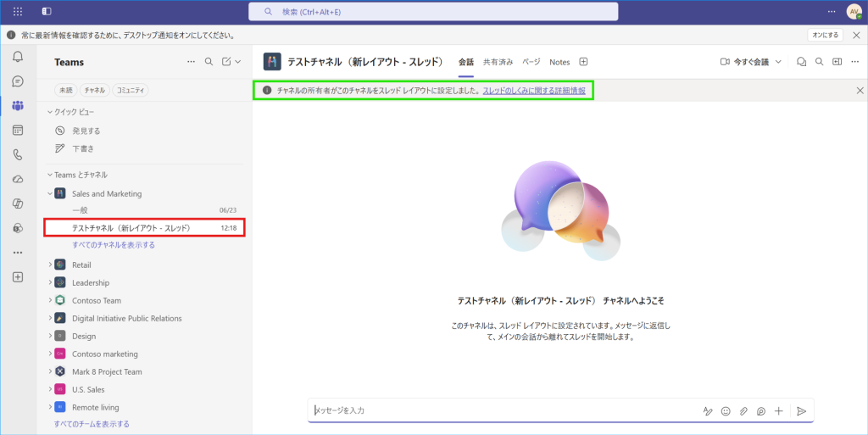Expand the Design team
Screen dimensions: 868x435
click(x=50, y=336)
